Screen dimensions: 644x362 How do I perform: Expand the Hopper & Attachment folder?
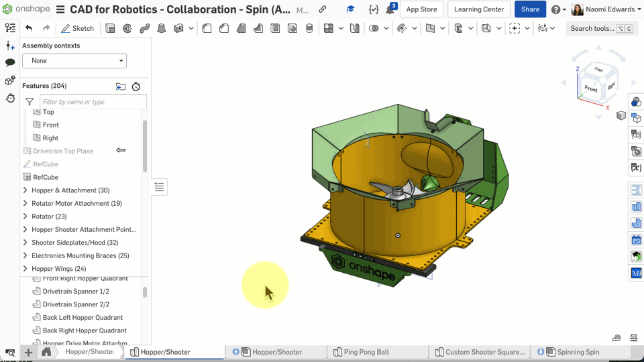pyautogui.click(x=25, y=190)
